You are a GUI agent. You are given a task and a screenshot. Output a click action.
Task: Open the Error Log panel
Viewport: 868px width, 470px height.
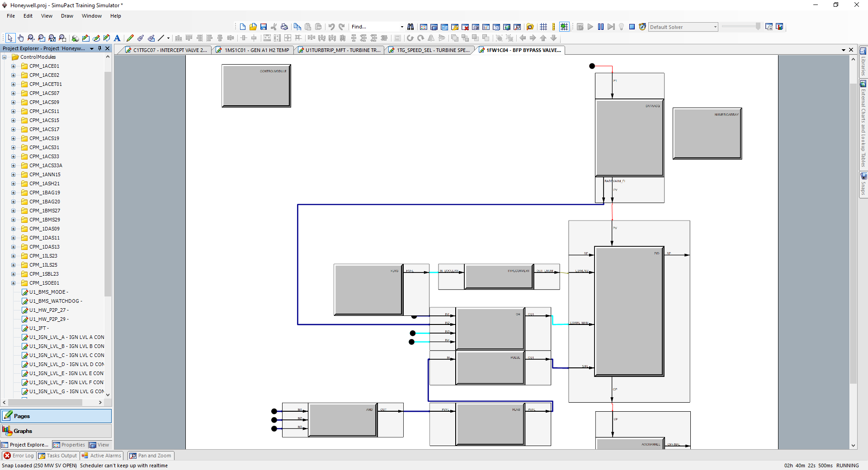[19, 456]
